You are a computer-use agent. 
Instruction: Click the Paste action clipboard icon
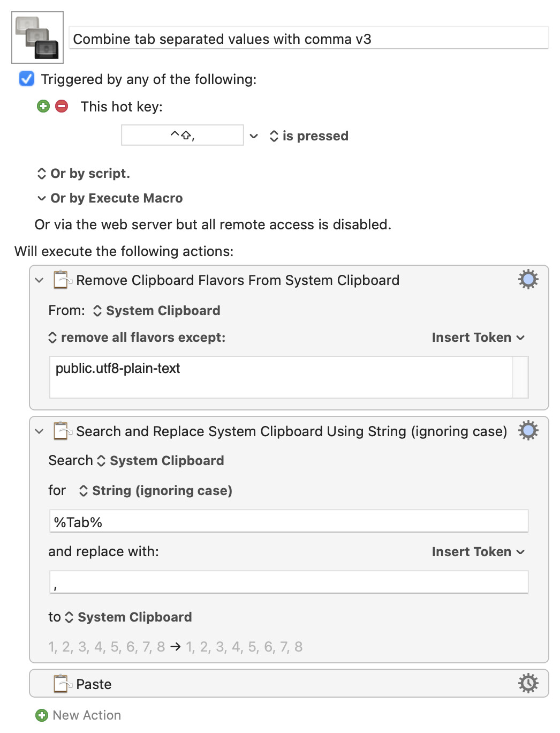[62, 683]
